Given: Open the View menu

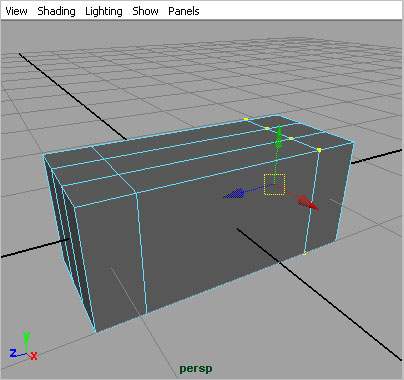Looking at the screenshot, I should 16,11.
